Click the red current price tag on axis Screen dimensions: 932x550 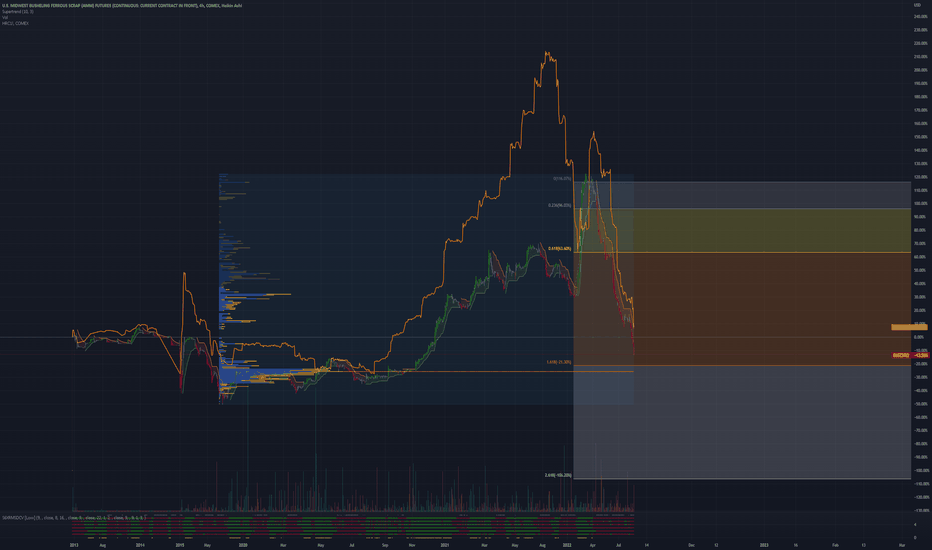tap(910, 356)
